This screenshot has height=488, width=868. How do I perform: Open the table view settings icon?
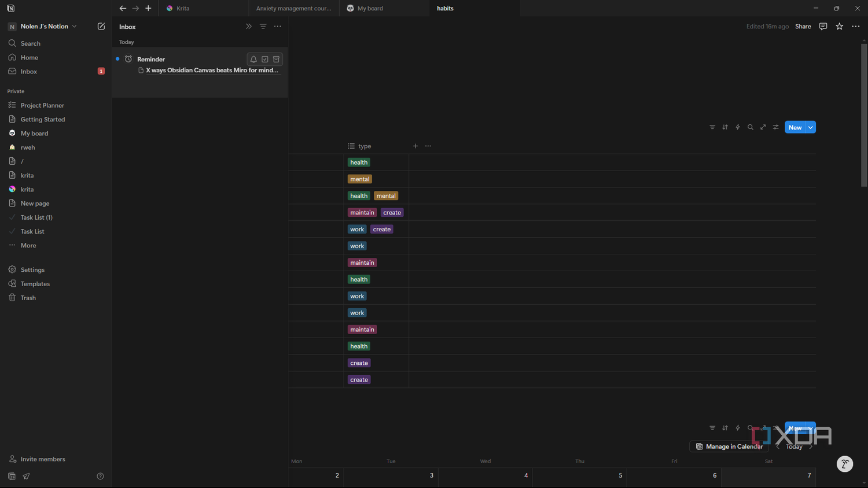776,127
